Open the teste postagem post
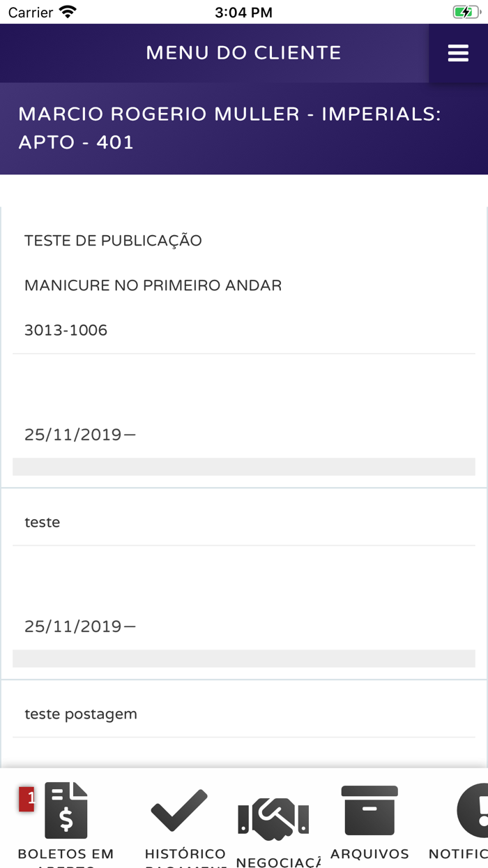Screen dimensions: 488x868 81,713
